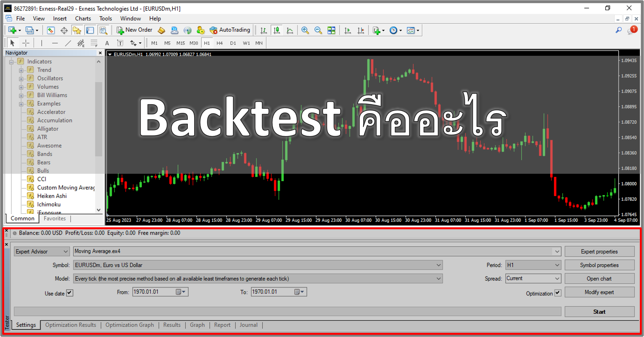The width and height of the screenshot is (644, 337).
Task: Switch to H4 timeframe
Action: click(220, 43)
